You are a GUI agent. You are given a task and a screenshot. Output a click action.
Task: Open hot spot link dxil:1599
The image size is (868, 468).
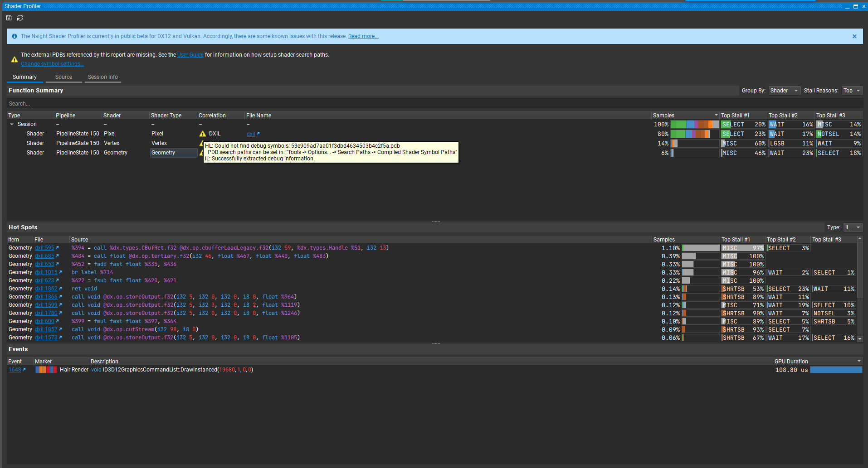[46, 305]
